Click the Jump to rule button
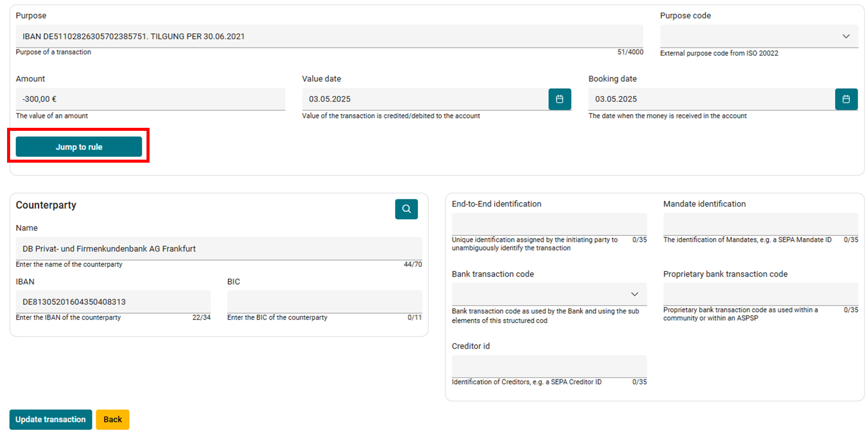Viewport: 868px width, 438px height. pos(79,147)
